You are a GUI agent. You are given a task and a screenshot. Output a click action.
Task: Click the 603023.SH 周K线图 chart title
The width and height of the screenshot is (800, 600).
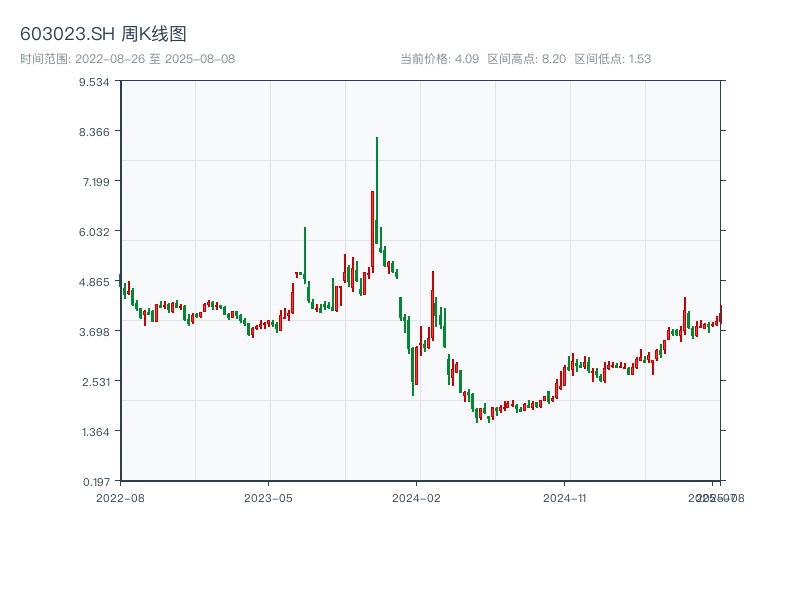click(x=103, y=34)
